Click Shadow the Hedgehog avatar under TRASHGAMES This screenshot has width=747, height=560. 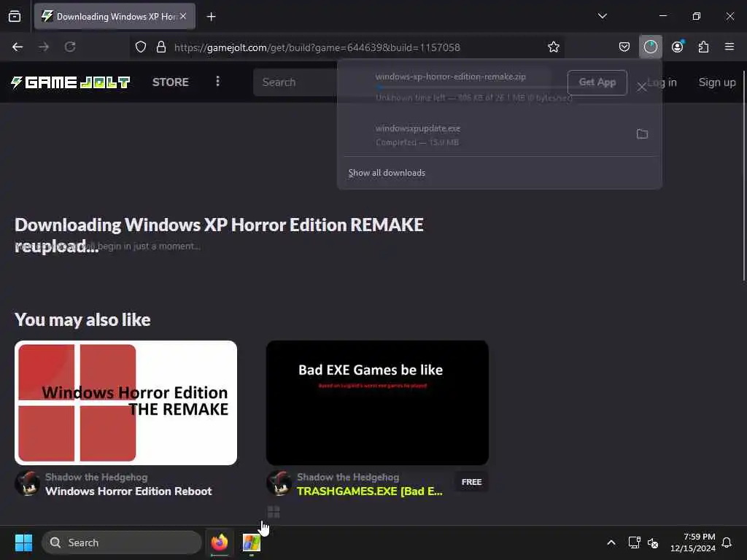[x=279, y=483]
